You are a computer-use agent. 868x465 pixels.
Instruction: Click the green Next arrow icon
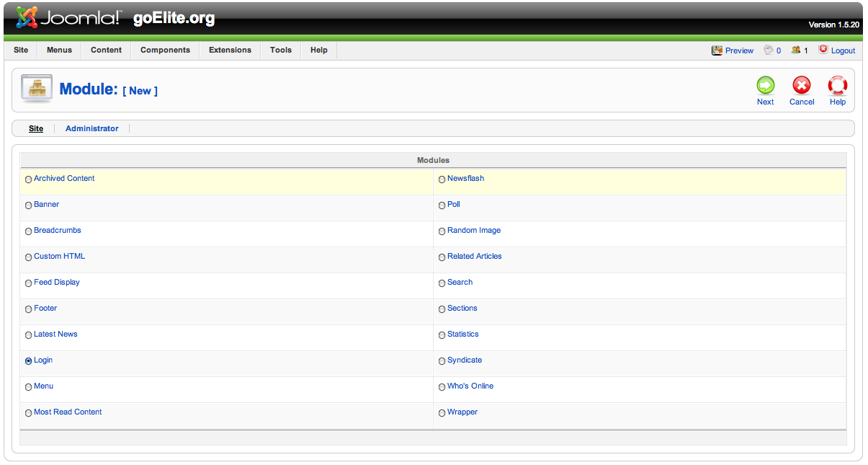[765, 86]
